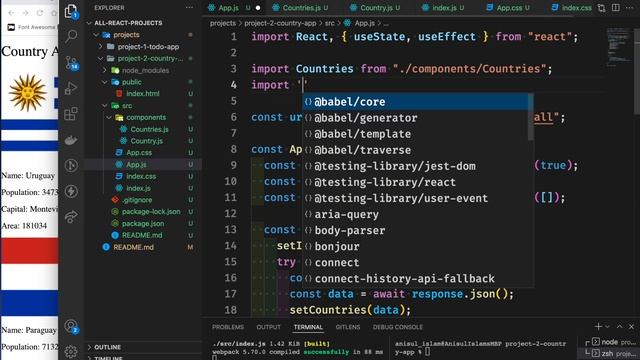Viewport: 640px width, 360px height.
Task: Open the OUTPUT panel tab
Action: pyautogui.click(x=269, y=327)
